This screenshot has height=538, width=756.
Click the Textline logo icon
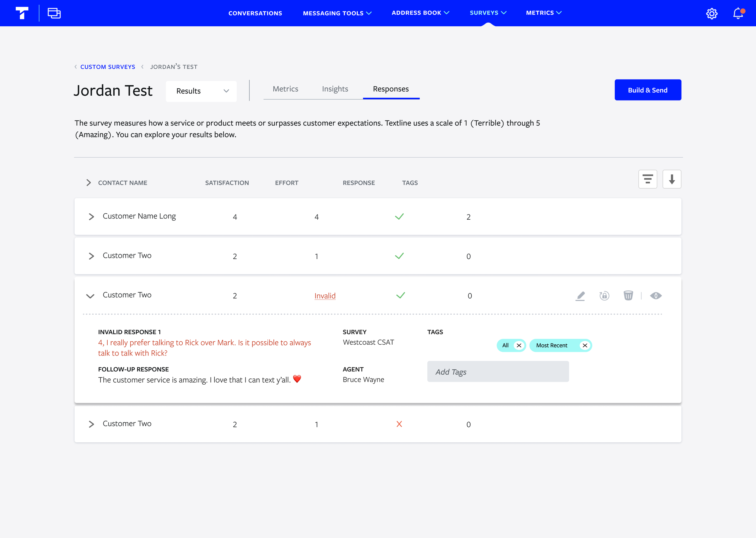click(x=22, y=13)
